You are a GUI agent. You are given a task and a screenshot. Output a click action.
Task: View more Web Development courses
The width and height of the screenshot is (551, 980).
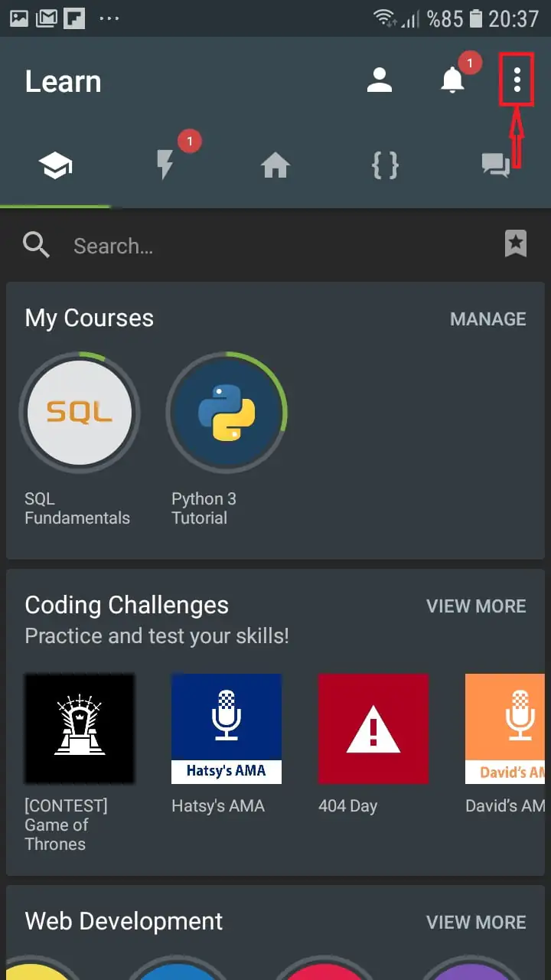(476, 923)
